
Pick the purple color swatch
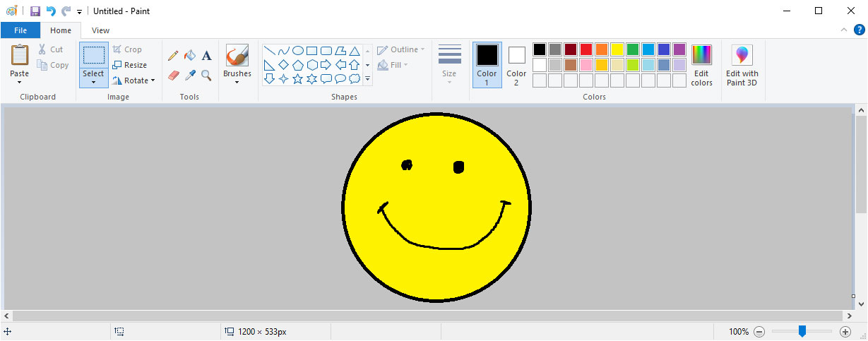(x=679, y=49)
